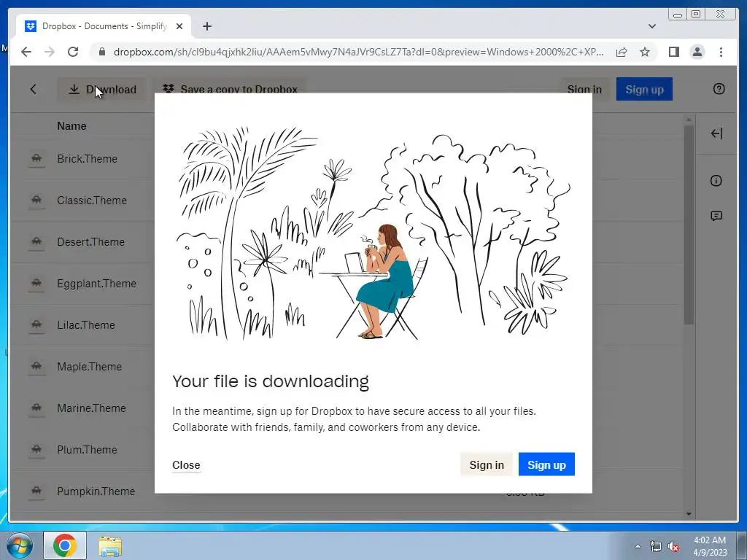Click the file icon beside Pumpkin.Theme

tap(36, 491)
